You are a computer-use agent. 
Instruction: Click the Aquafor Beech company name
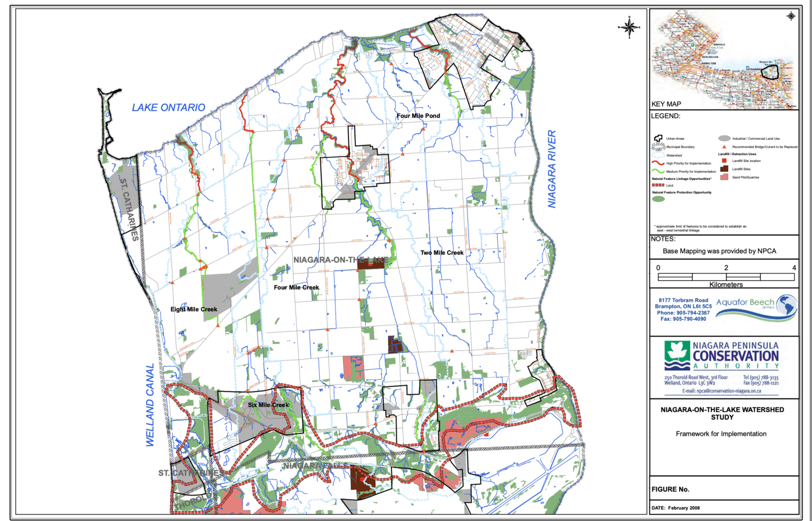(x=745, y=303)
